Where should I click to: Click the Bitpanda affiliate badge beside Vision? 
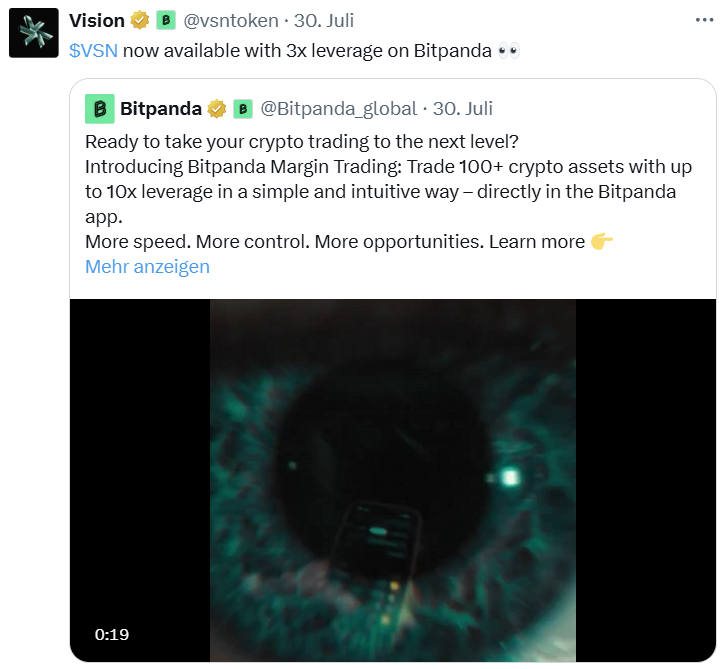click(166, 21)
